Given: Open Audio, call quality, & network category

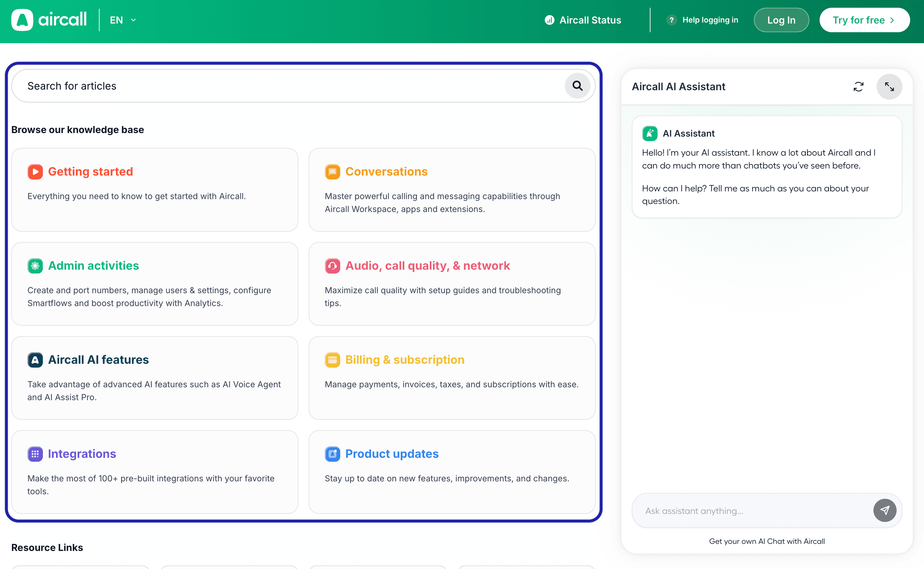Looking at the screenshot, I should tap(428, 266).
